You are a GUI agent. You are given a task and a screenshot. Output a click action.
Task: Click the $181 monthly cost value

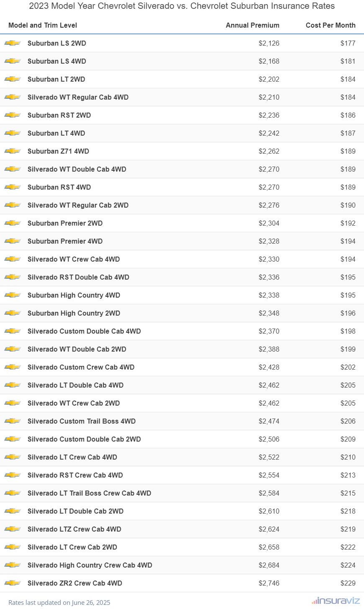tap(348, 61)
